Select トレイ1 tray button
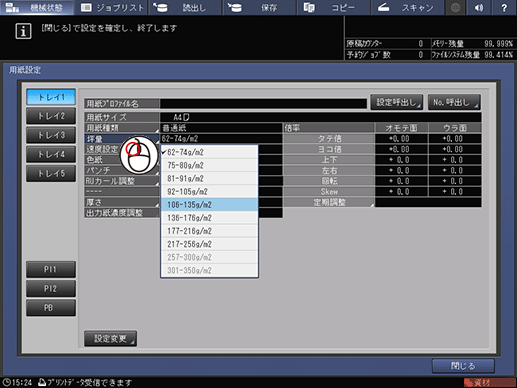The width and height of the screenshot is (517, 388). pos(51,97)
